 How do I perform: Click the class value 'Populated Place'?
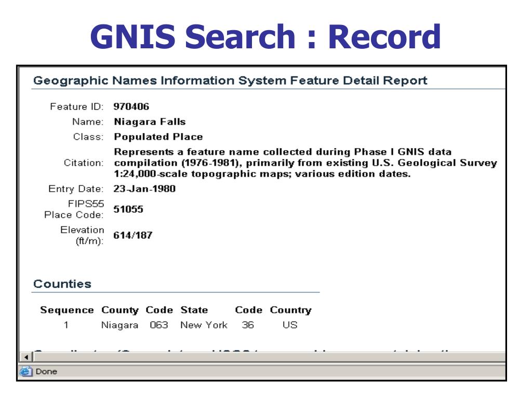click(x=158, y=137)
